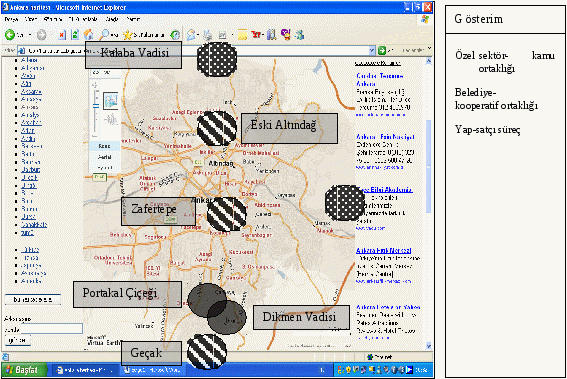Image resolution: width=567 pixels, height=379 pixels.
Task: Click the green Go arrow beside address bar
Action: click(381, 50)
